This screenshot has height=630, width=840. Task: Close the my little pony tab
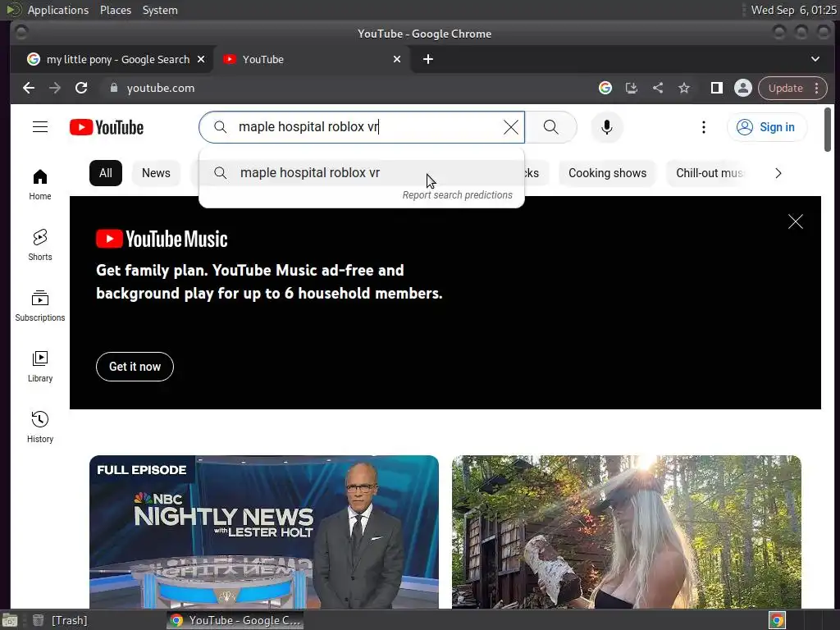point(201,59)
